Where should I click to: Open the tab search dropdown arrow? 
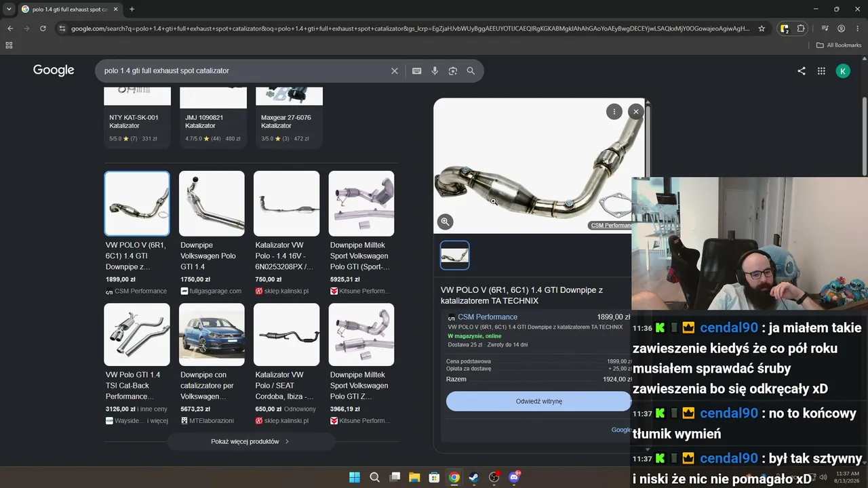(9, 9)
